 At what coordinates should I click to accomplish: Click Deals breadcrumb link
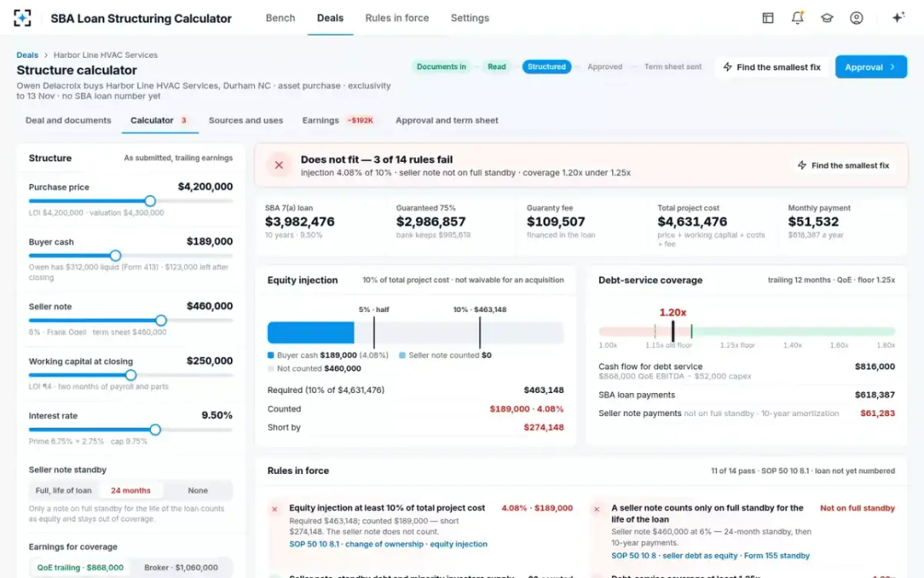point(28,55)
